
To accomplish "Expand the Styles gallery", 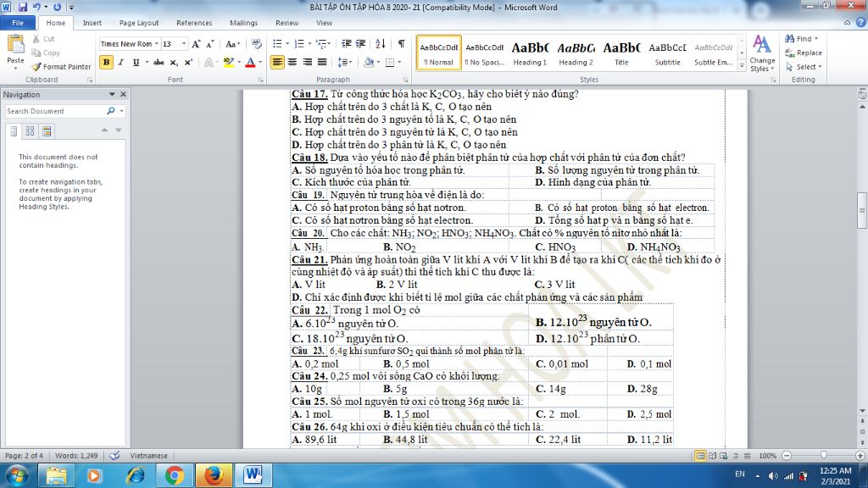I will pos(742,65).
